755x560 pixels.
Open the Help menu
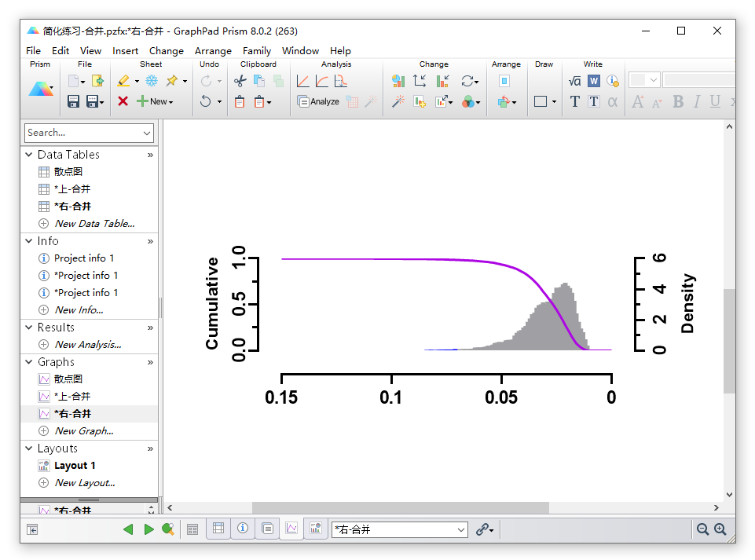pyautogui.click(x=340, y=50)
